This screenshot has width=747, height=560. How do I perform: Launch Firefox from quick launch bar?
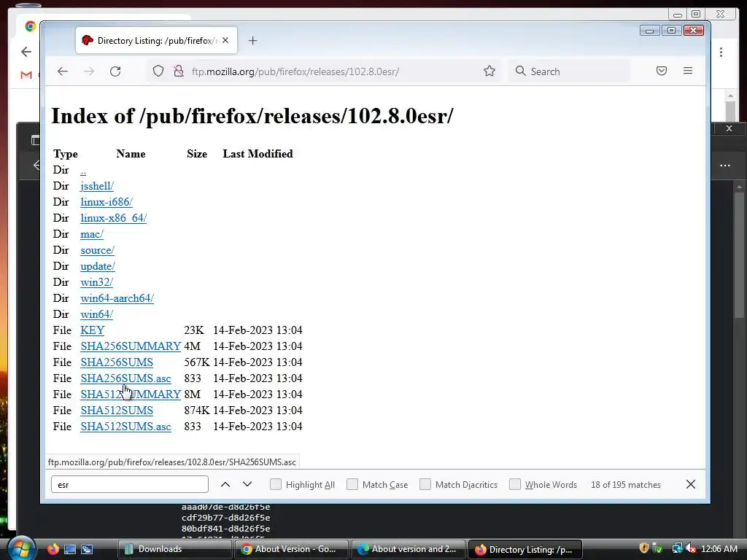tap(53, 549)
